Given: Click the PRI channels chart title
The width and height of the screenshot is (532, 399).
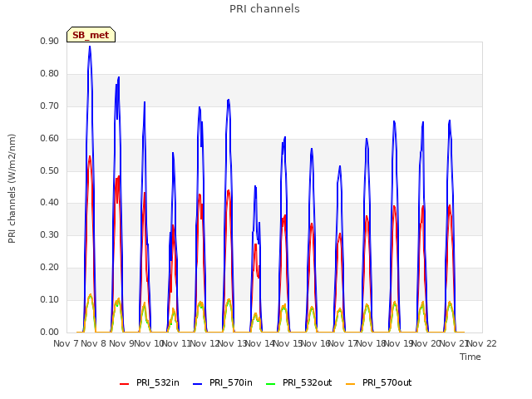Looking at the screenshot, I should tap(264, 9).
